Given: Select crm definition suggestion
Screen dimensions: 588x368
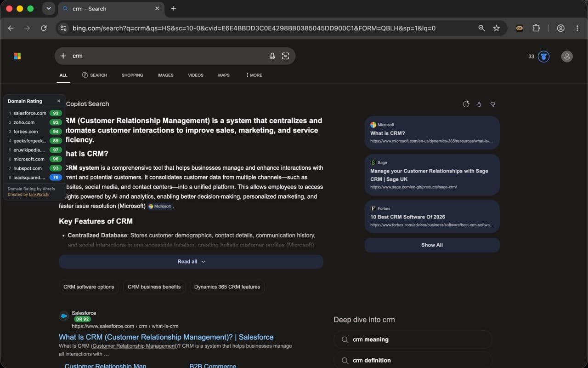Looking at the screenshot, I should 413,361.
